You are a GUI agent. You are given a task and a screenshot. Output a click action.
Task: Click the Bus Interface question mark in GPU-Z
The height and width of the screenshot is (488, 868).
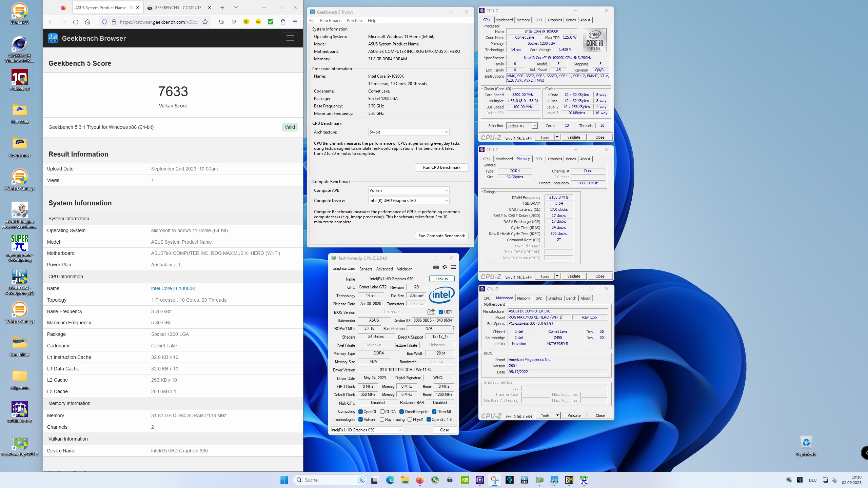(x=453, y=328)
